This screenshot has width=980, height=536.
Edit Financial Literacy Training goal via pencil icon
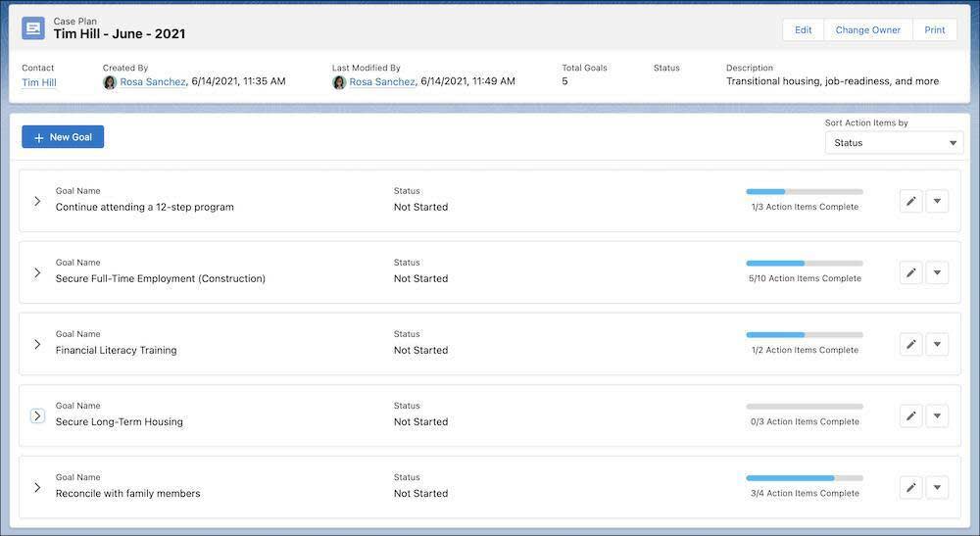click(911, 344)
